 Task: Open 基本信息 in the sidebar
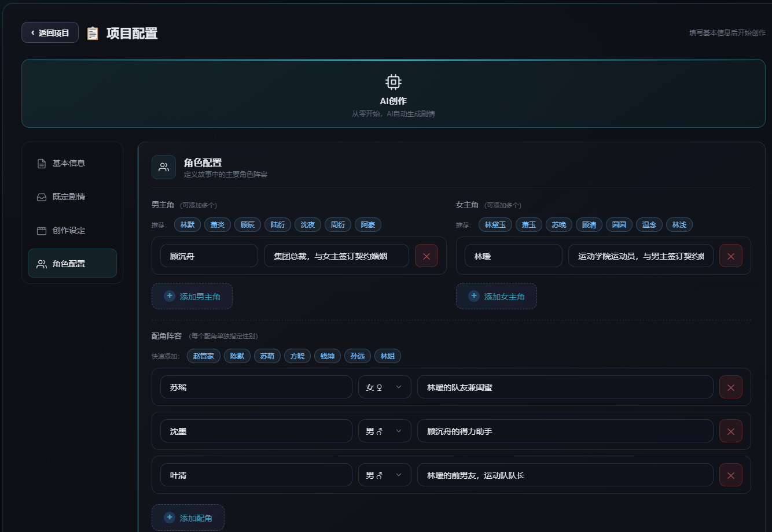pos(72,163)
